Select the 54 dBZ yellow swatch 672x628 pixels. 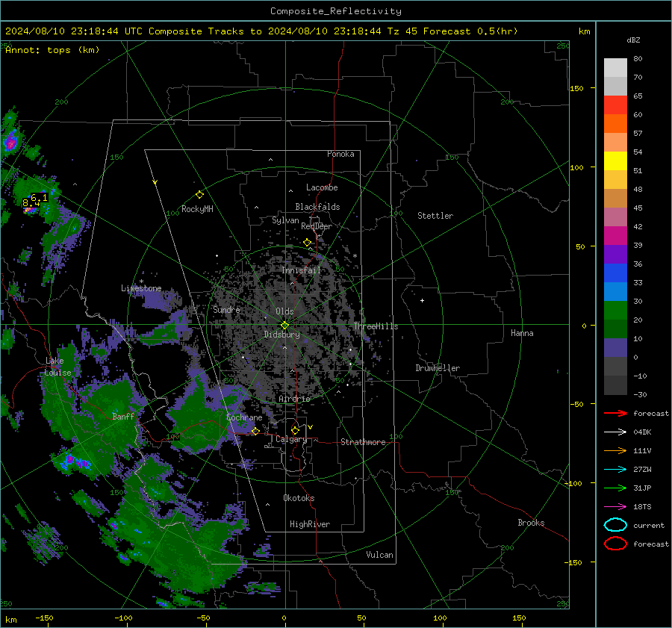point(615,161)
